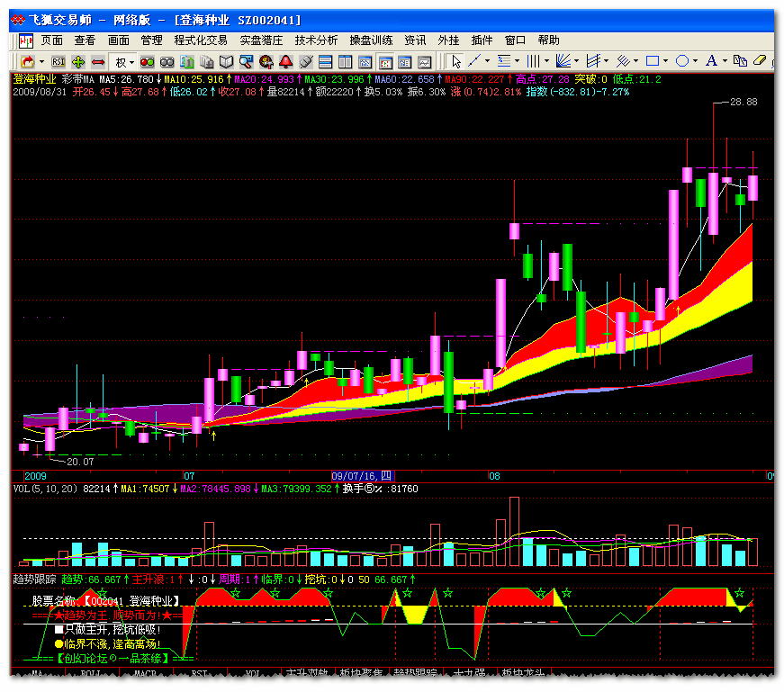Expand the horizontal ratio lines options arrow
The width and height of the screenshot is (784, 692).
(517, 61)
